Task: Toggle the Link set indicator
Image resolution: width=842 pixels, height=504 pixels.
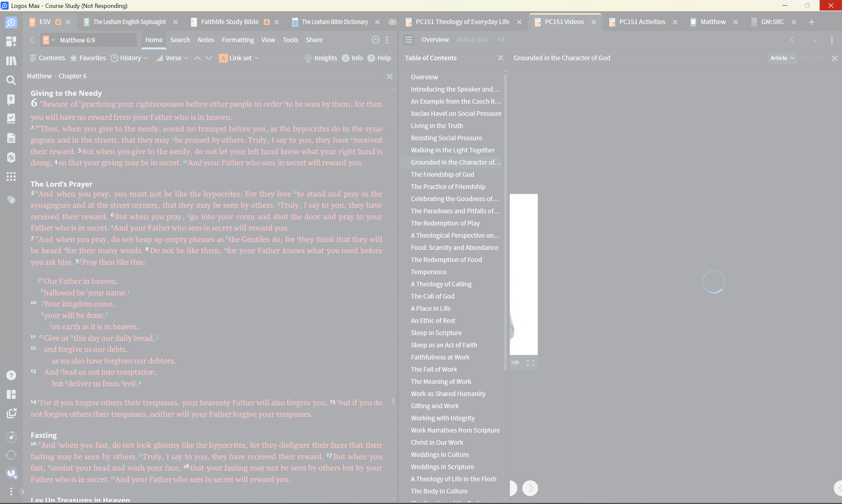Action: pyautogui.click(x=223, y=58)
